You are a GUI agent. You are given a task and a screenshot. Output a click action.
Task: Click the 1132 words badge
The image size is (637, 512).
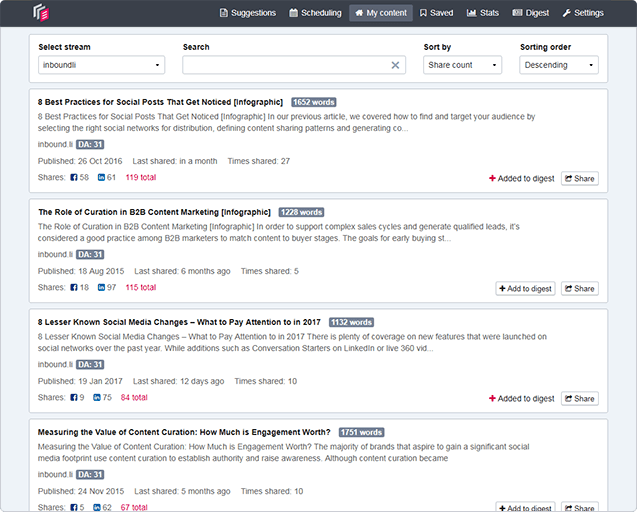pyautogui.click(x=351, y=322)
